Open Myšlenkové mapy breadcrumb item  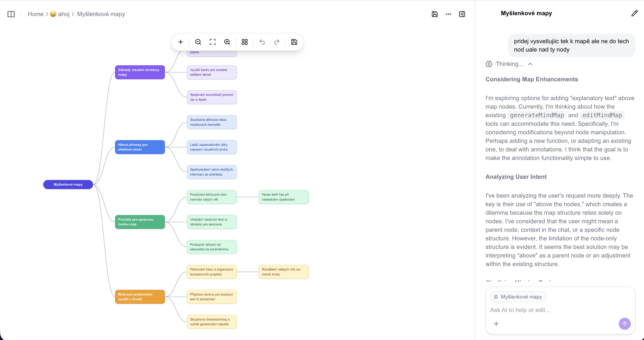pyautogui.click(x=101, y=14)
